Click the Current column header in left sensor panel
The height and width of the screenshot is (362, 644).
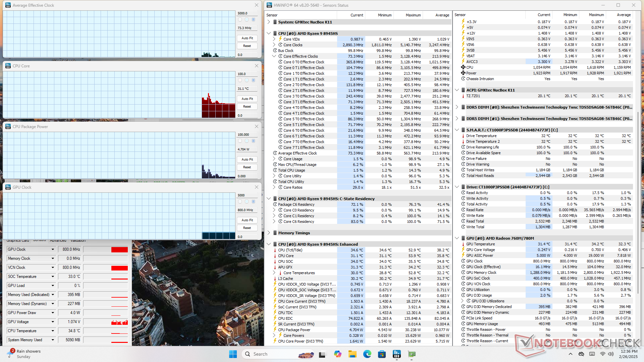click(x=357, y=15)
